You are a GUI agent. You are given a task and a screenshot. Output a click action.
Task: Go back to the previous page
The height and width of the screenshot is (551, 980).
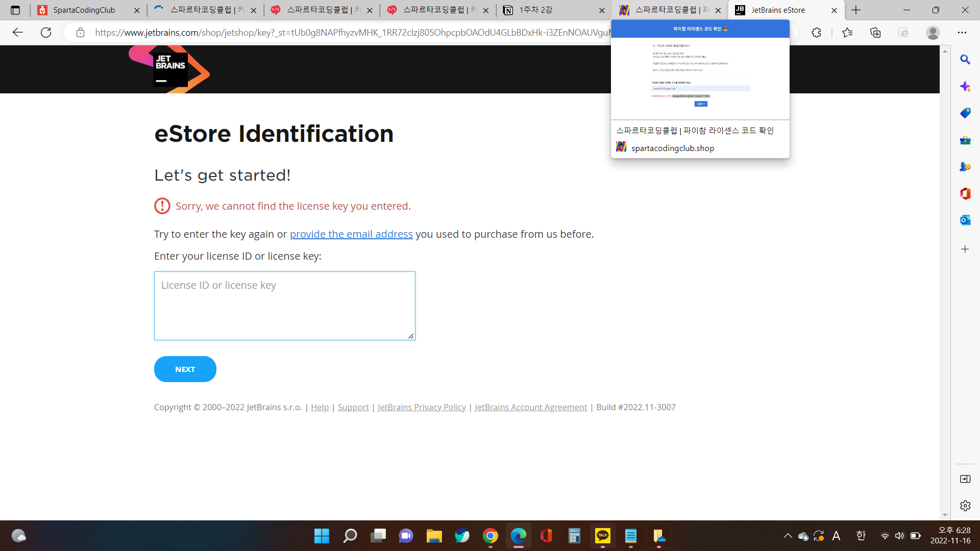coord(18,33)
